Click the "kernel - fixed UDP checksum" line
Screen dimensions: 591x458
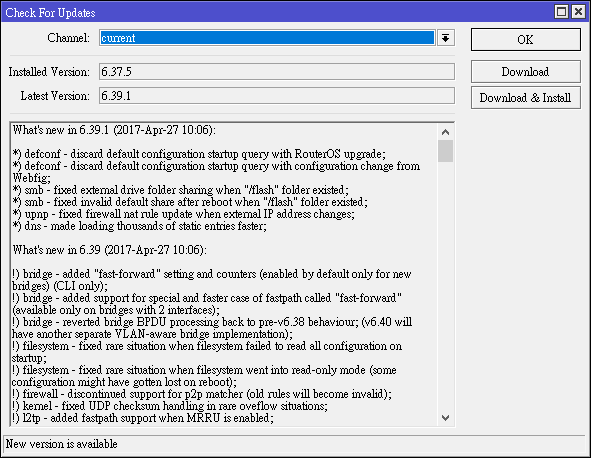point(170,406)
